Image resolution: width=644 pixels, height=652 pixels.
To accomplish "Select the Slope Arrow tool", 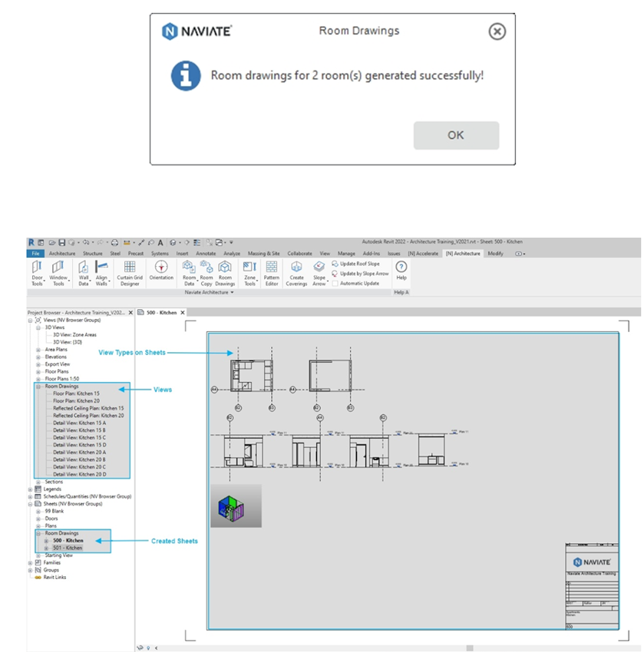I will pyautogui.click(x=319, y=273).
